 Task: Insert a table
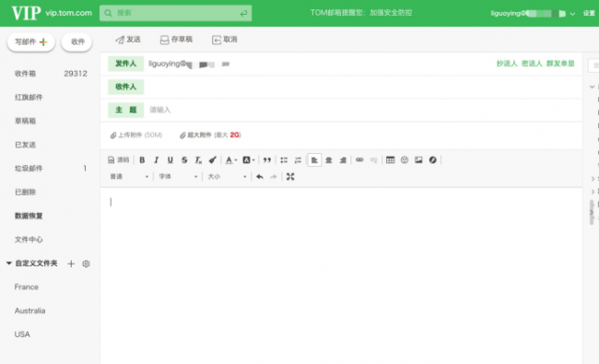pos(390,159)
